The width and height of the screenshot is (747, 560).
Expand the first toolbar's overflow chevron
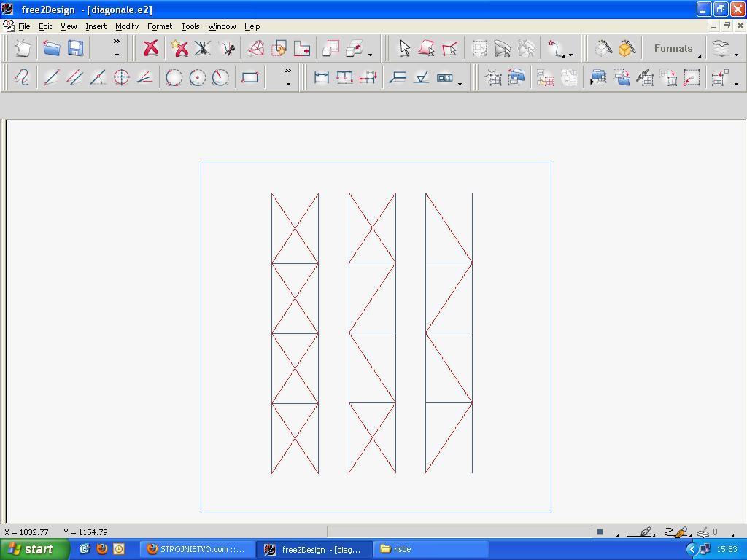pyautogui.click(x=117, y=42)
